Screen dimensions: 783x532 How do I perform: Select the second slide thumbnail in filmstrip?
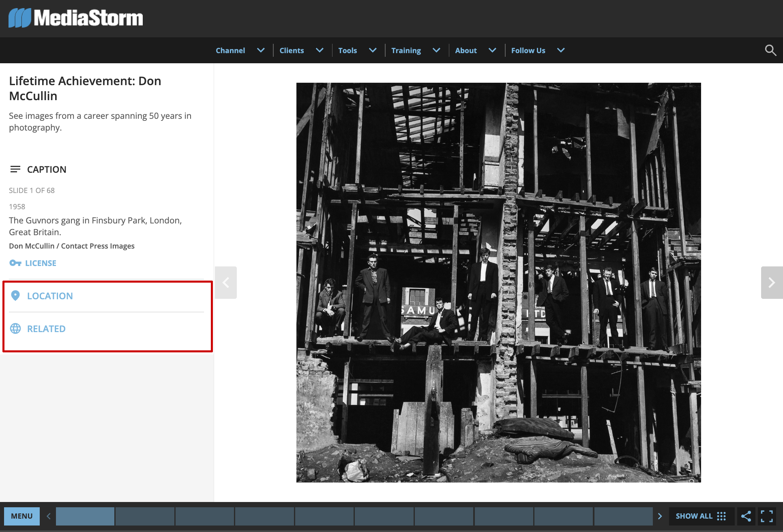(x=145, y=516)
